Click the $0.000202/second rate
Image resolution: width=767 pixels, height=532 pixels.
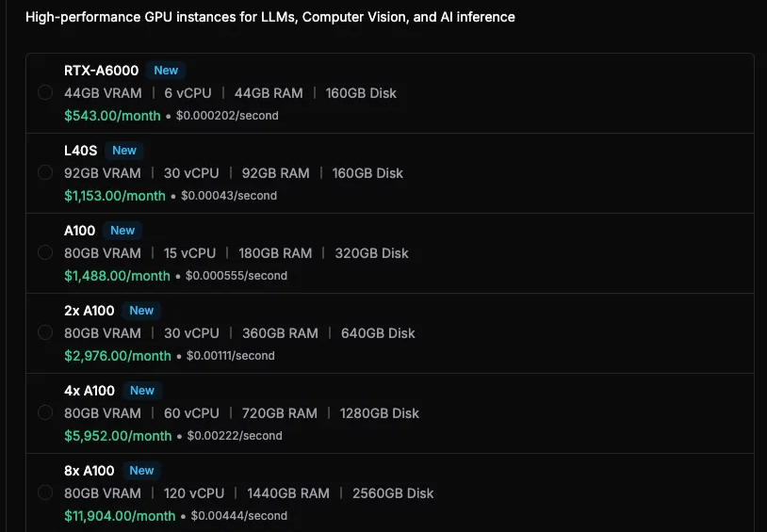click(x=227, y=116)
